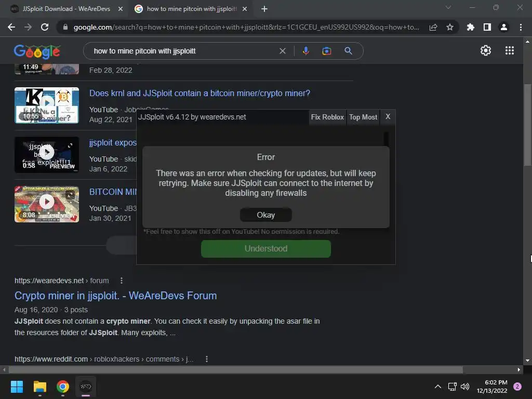Open Chrome's three-dot menu
Image resolution: width=532 pixels, height=399 pixels.
point(521,27)
